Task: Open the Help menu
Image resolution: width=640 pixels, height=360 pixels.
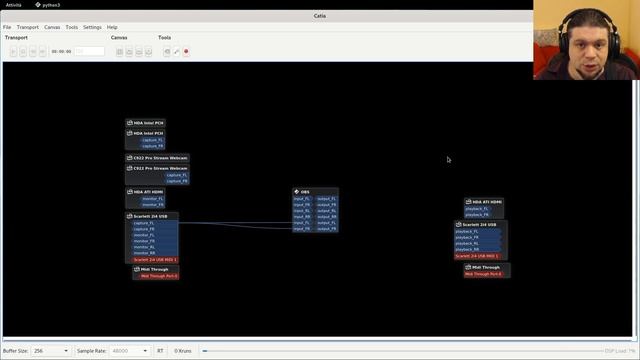Action: coord(112,27)
